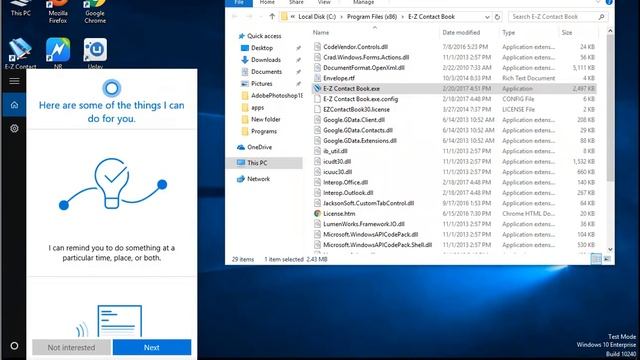640x360 pixels.
Task: Click E-Z Contact Book.exe file icon
Action: pos(317,88)
